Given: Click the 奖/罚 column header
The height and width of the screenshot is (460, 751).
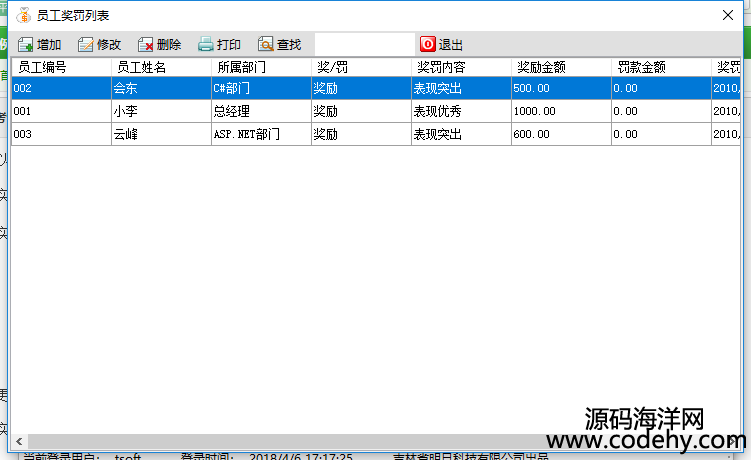Looking at the screenshot, I should pos(362,67).
